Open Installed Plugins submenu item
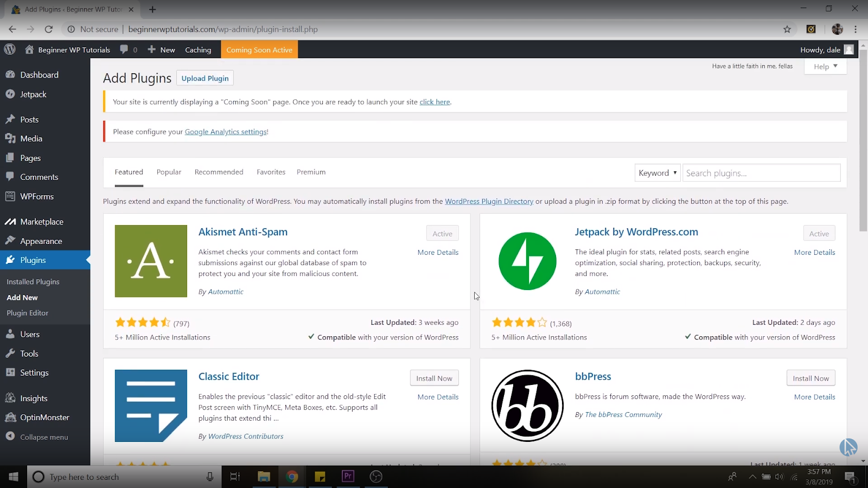The width and height of the screenshot is (868, 488). (33, 282)
